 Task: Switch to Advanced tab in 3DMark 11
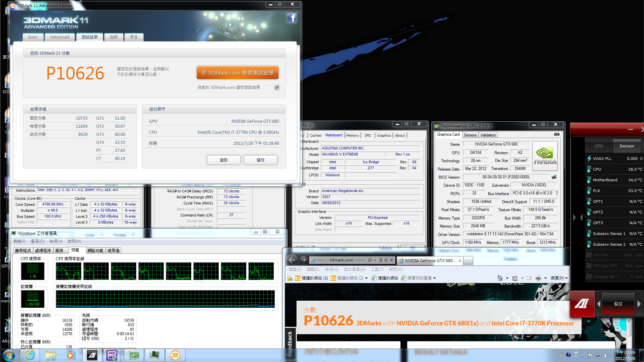(60, 37)
